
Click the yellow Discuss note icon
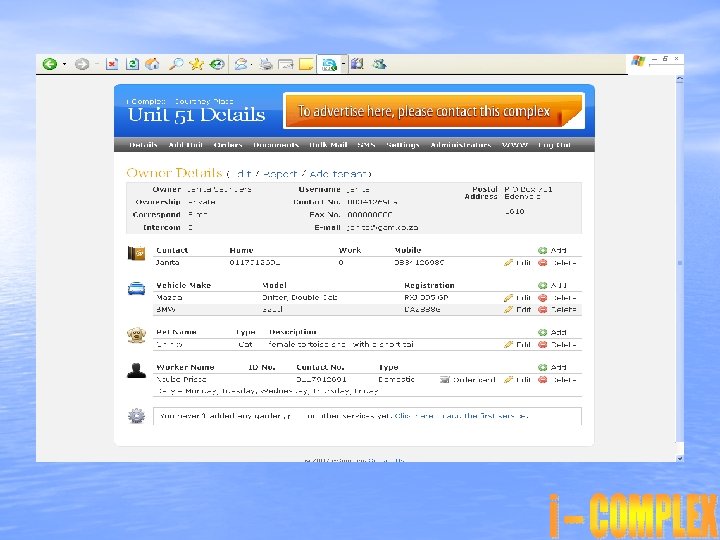(x=306, y=64)
